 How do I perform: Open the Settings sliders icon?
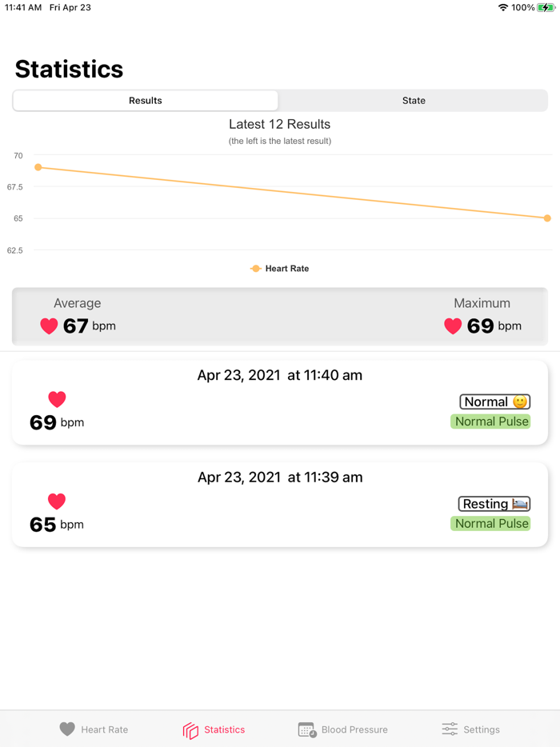[x=450, y=729]
